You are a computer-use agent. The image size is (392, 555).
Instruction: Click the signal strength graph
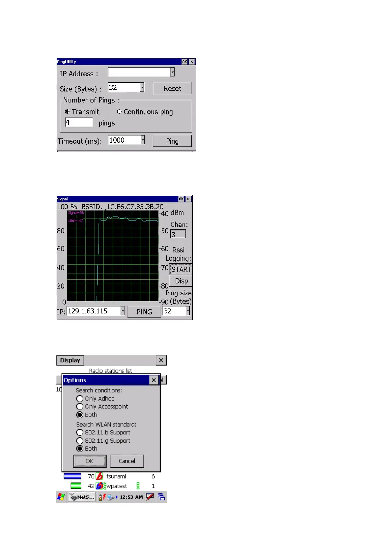(113, 256)
